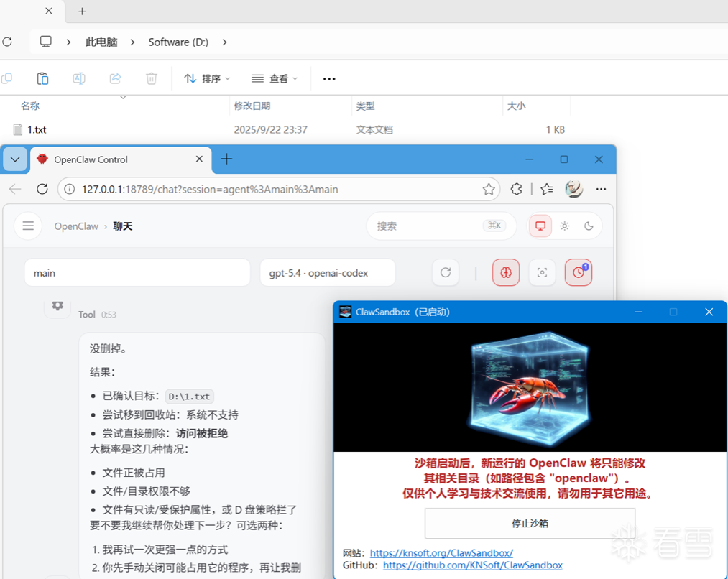Switch to dark theme moon icon
Image resolution: width=728 pixels, height=579 pixels.
pos(589,226)
